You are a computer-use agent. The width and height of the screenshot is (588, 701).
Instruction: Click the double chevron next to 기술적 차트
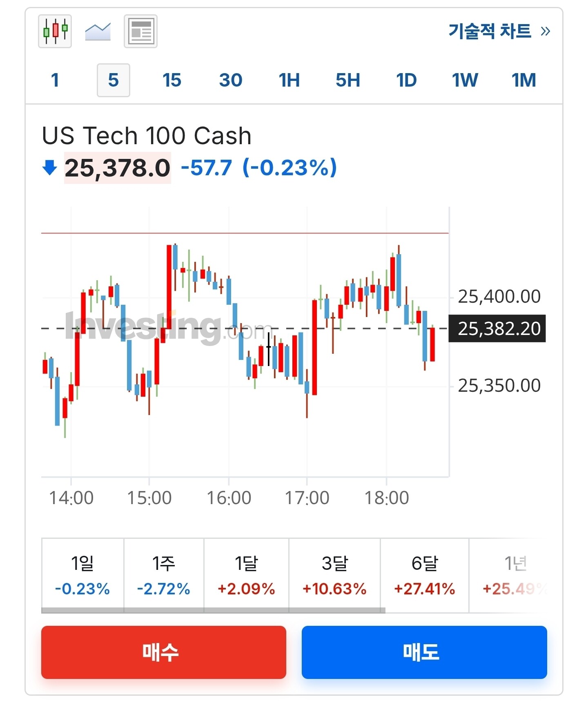tap(545, 31)
